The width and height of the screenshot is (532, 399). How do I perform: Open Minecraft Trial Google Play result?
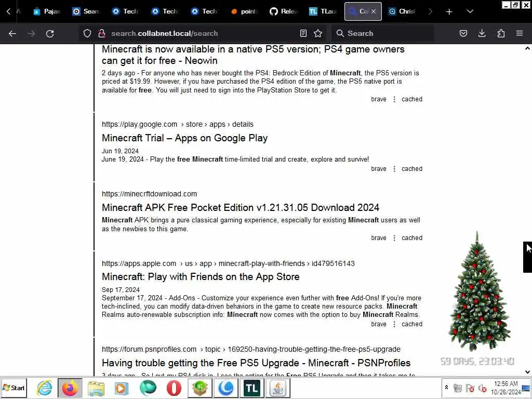point(184,138)
